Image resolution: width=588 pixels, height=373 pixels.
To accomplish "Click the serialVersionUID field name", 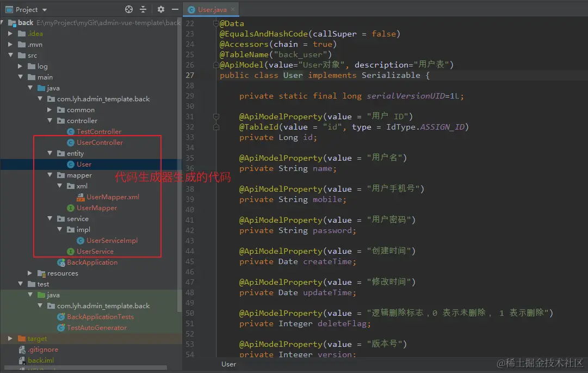I will [x=406, y=96].
